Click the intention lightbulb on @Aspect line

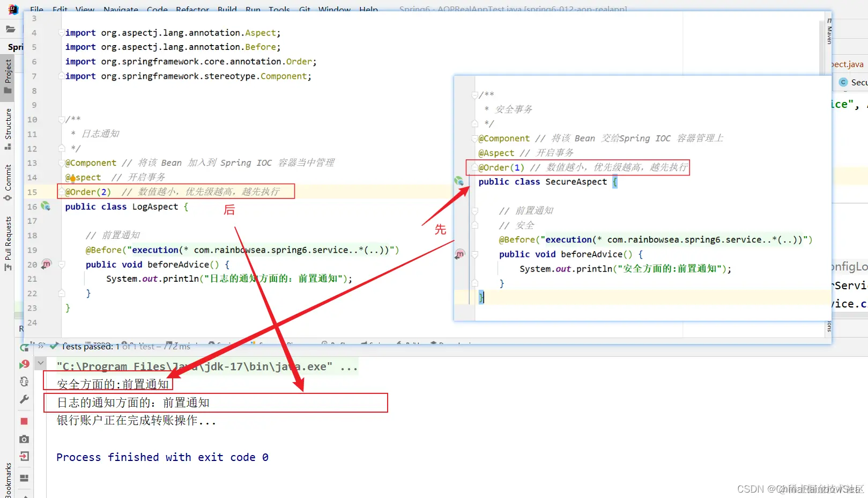pos(73,178)
